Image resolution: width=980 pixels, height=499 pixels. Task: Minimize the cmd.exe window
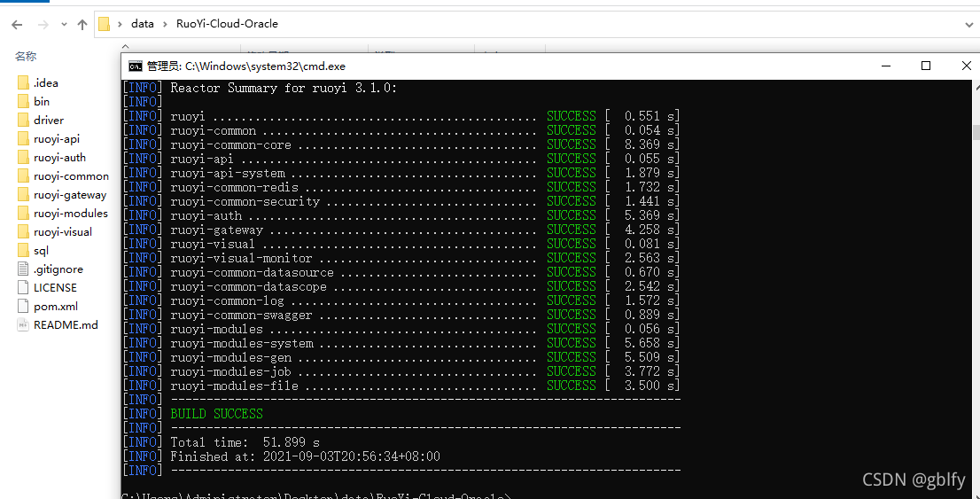coord(885,66)
